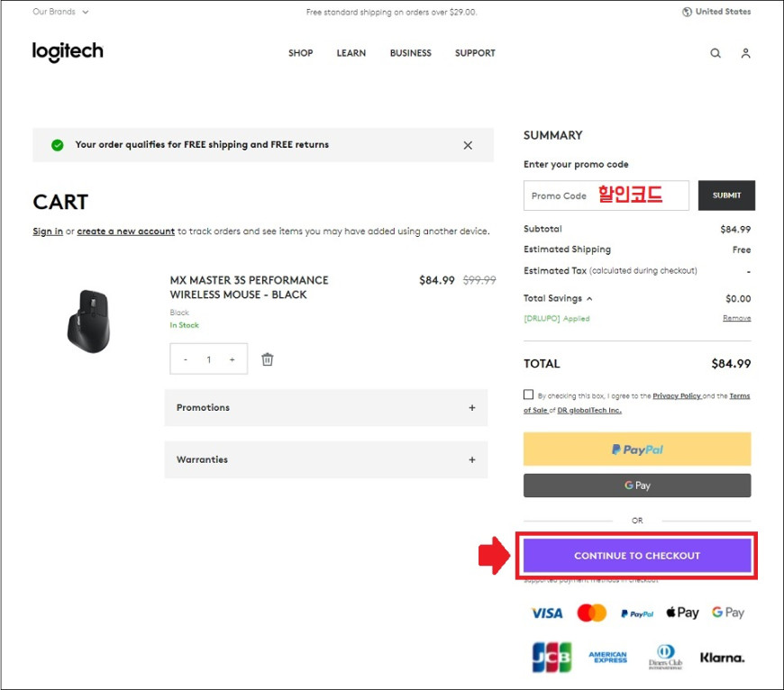Click the Estimated Shipping label
The width and height of the screenshot is (784, 690).
(567, 250)
